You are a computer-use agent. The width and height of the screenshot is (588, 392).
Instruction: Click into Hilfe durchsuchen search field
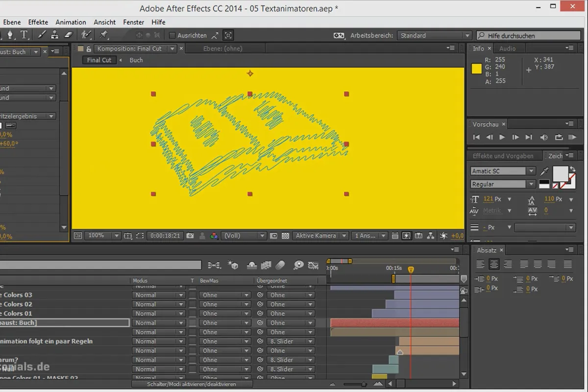pyautogui.click(x=530, y=36)
